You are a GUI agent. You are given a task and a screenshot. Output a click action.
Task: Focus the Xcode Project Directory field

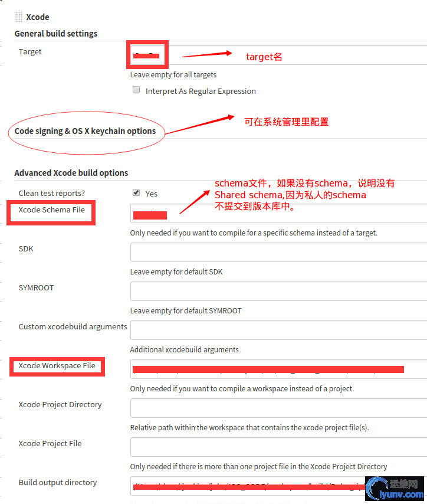(278, 408)
